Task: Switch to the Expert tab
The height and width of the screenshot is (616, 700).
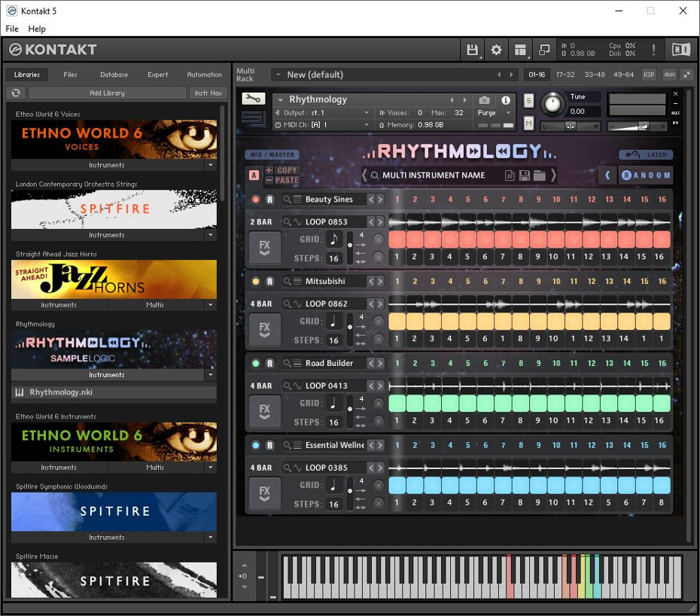Action: (x=157, y=75)
